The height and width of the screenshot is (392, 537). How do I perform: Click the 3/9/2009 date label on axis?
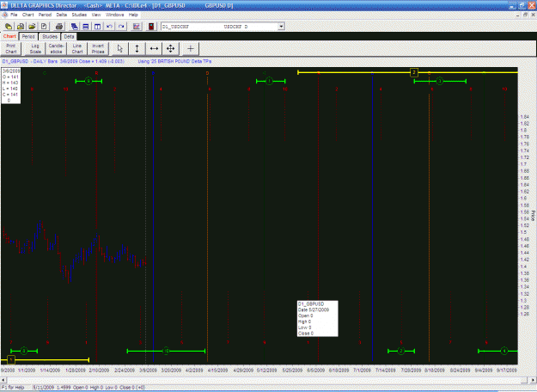point(149,371)
